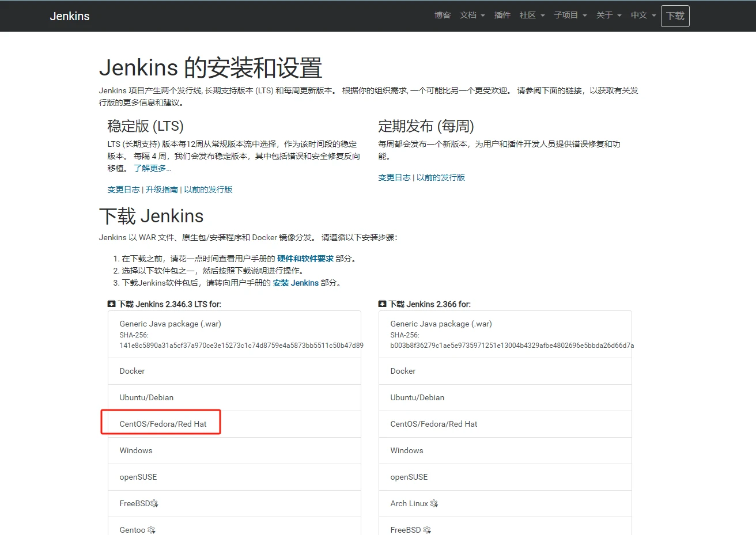Click third-party icon next to weekly FreeBSD
Screen dimensions: 756x535
click(427, 530)
